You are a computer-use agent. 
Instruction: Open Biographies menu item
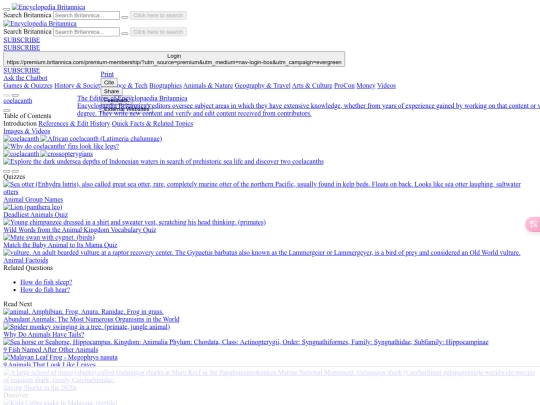(165, 86)
